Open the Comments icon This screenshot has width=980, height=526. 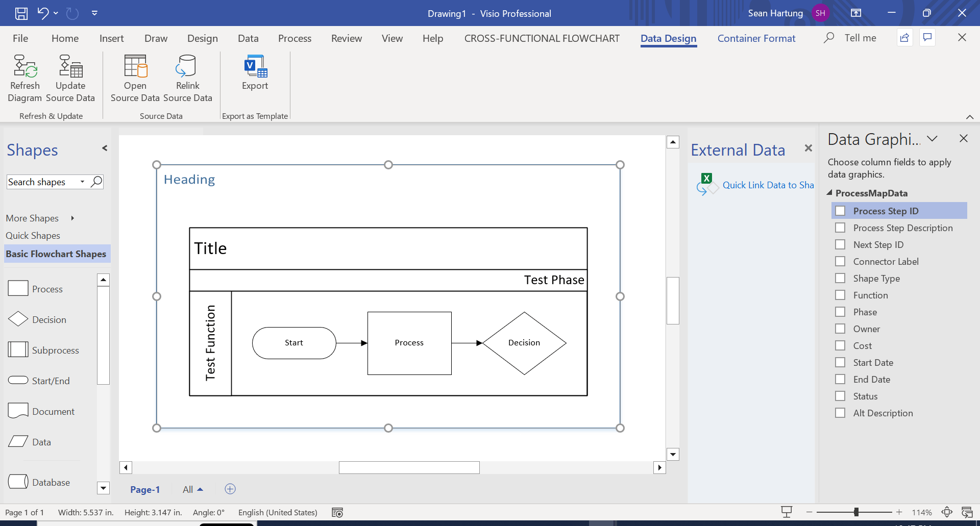click(x=927, y=38)
